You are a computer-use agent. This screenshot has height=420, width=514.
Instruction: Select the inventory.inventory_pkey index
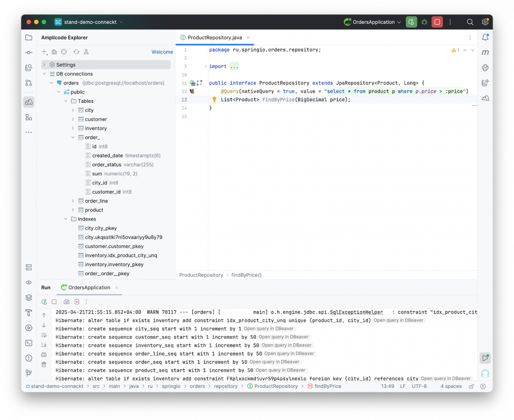[x=111, y=265]
